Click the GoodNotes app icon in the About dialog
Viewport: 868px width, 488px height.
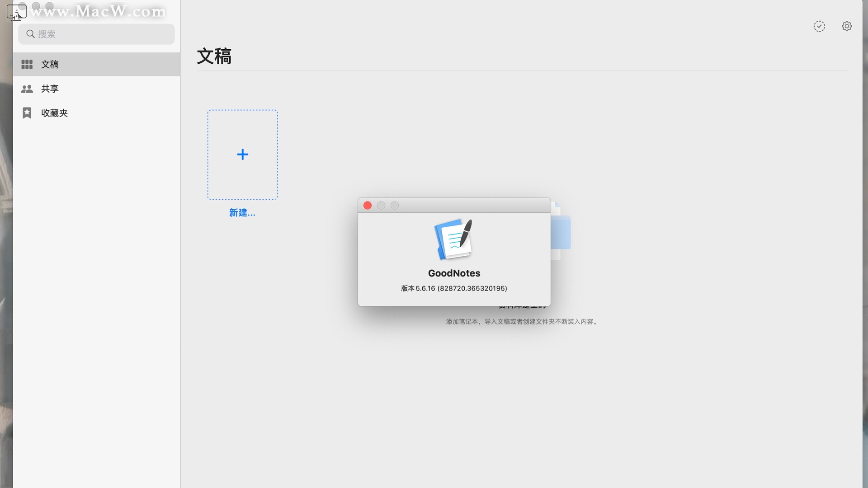pyautogui.click(x=453, y=239)
